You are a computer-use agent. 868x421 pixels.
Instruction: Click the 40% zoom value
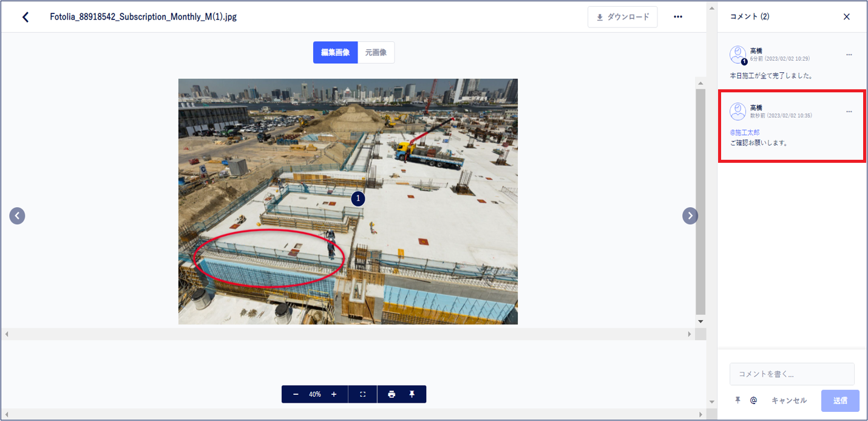pyautogui.click(x=314, y=394)
